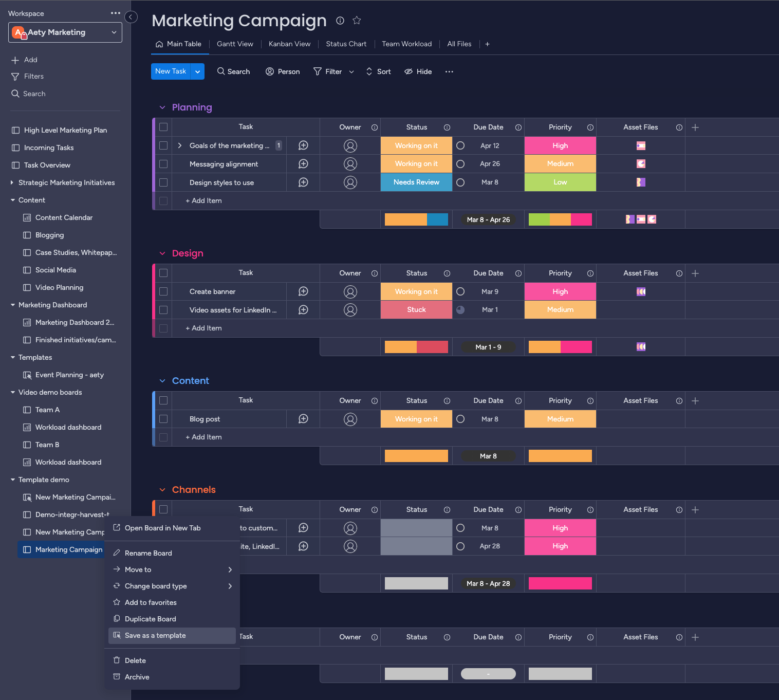Click Priority info icon in Content group
This screenshot has width=779, height=700.
pyautogui.click(x=590, y=401)
